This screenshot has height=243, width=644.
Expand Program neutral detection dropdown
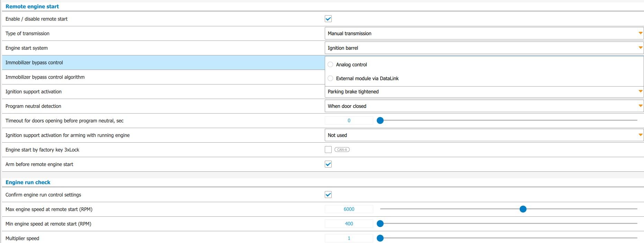coord(484,106)
